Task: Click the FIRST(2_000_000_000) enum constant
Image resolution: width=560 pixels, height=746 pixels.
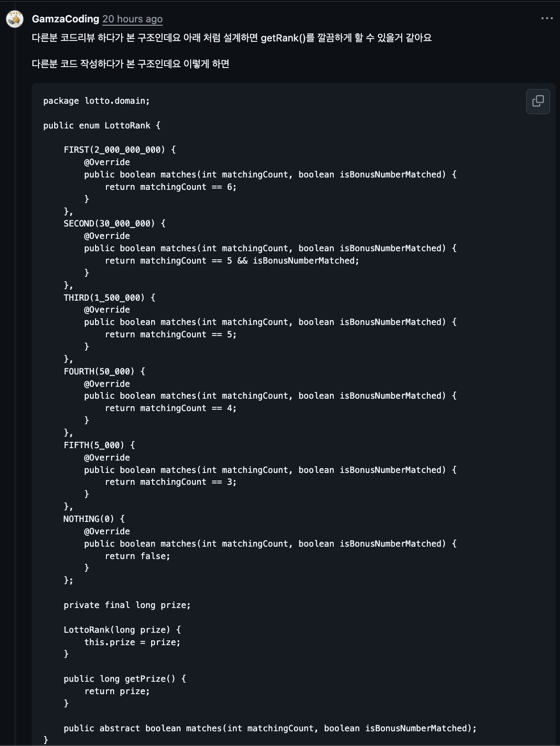Action: (115, 150)
